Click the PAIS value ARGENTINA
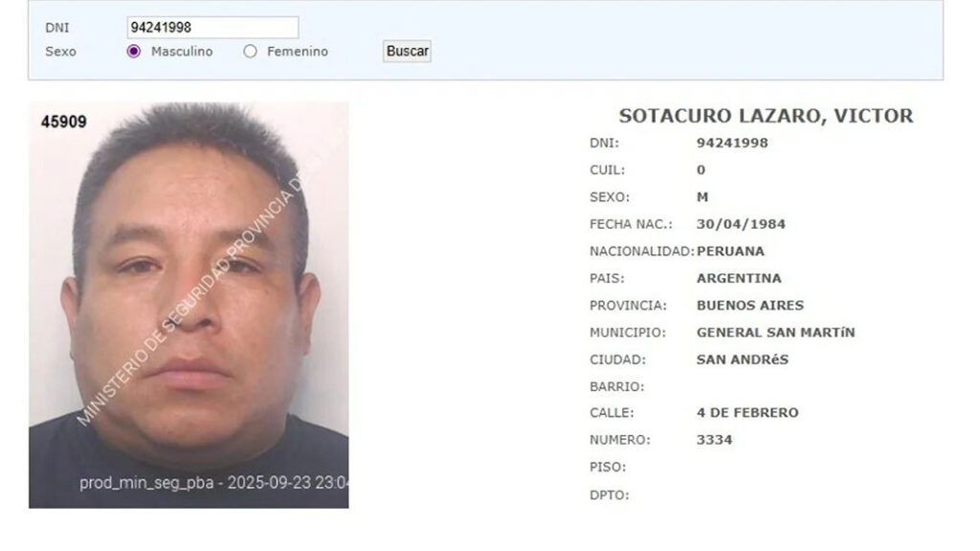Image resolution: width=980 pixels, height=551 pixels. [739, 278]
